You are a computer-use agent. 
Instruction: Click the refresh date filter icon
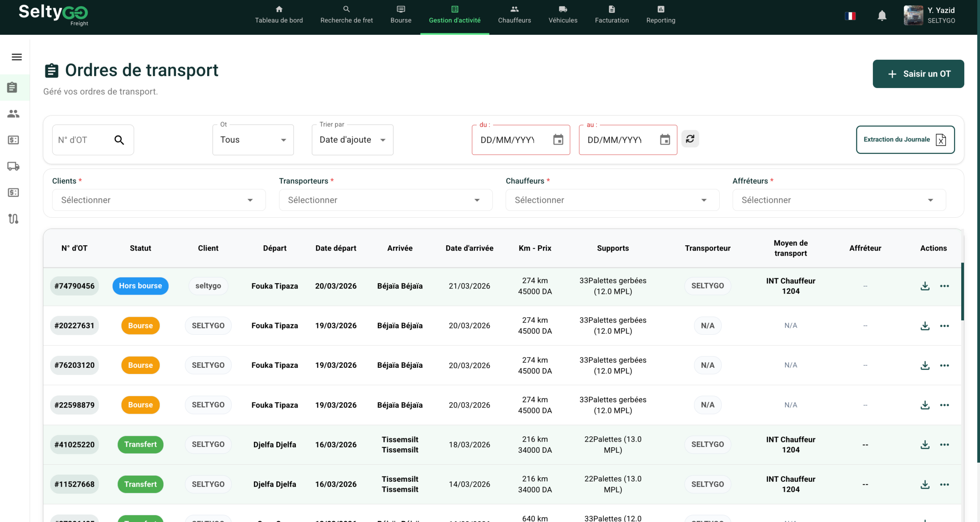coord(690,139)
